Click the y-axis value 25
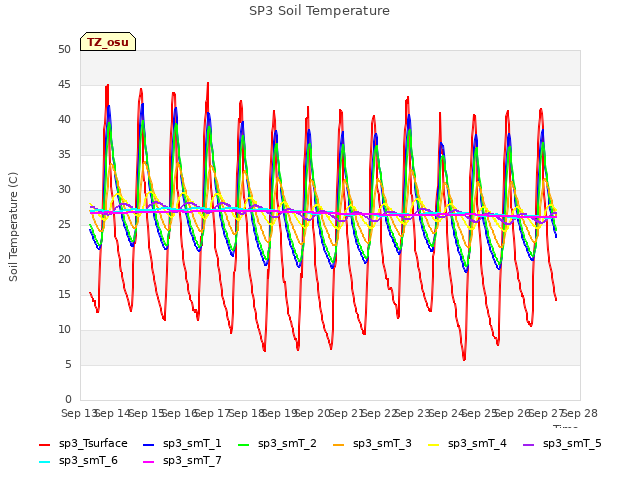640x480 pixels. tap(64, 224)
